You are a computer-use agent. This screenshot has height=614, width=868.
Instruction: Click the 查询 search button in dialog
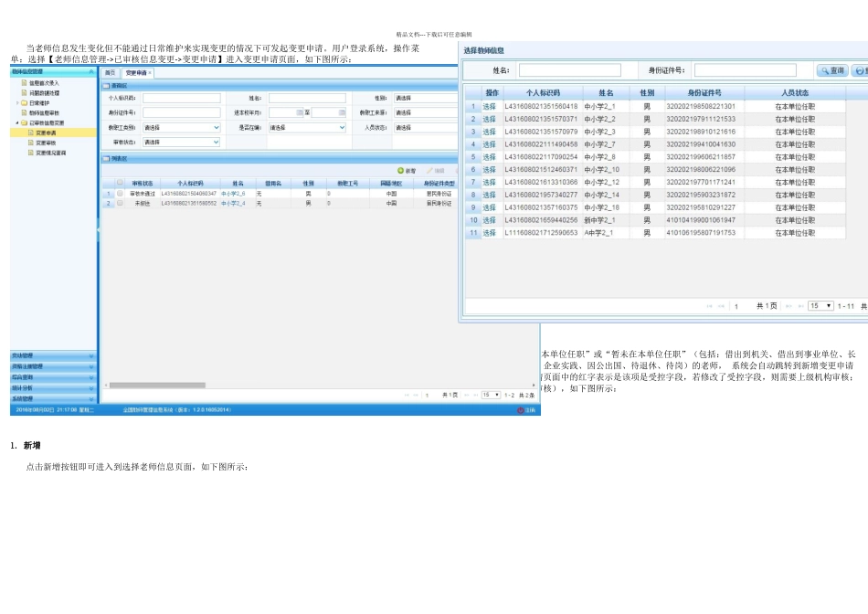(x=832, y=70)
